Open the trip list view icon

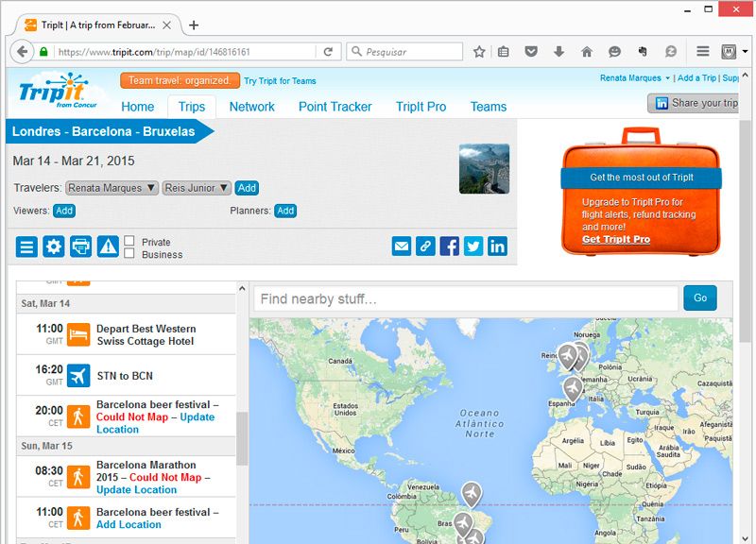click(27, 246)
